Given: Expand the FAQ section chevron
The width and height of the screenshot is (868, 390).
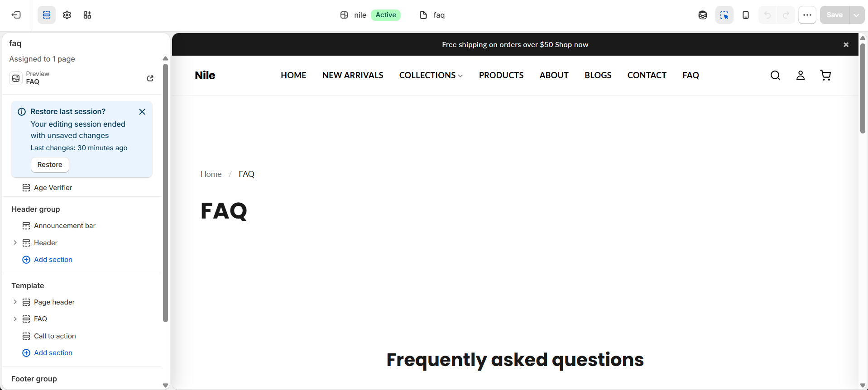Looking at the screenshot, I should [15, 319].
